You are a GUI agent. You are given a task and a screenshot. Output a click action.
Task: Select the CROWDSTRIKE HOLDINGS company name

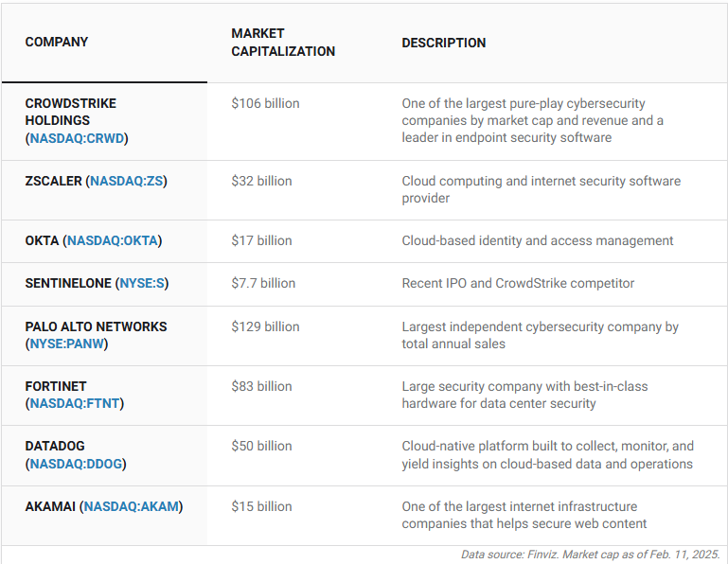pos(71,112)
